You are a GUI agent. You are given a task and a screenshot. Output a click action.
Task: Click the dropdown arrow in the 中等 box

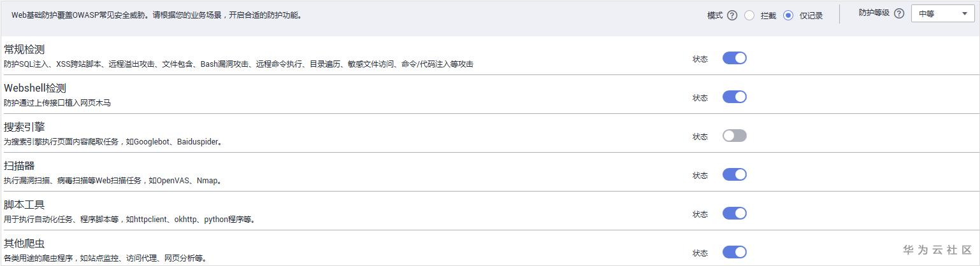tap(964, 14)
